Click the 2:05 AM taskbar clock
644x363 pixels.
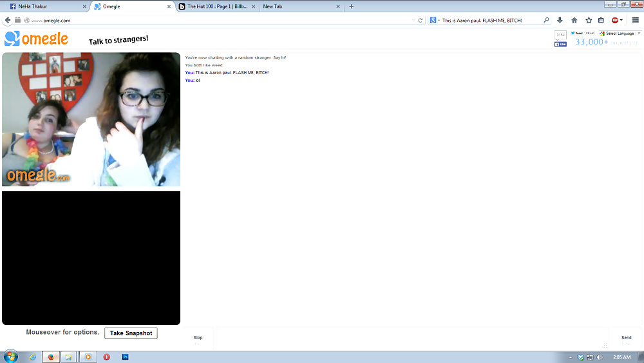pos(622,357)
